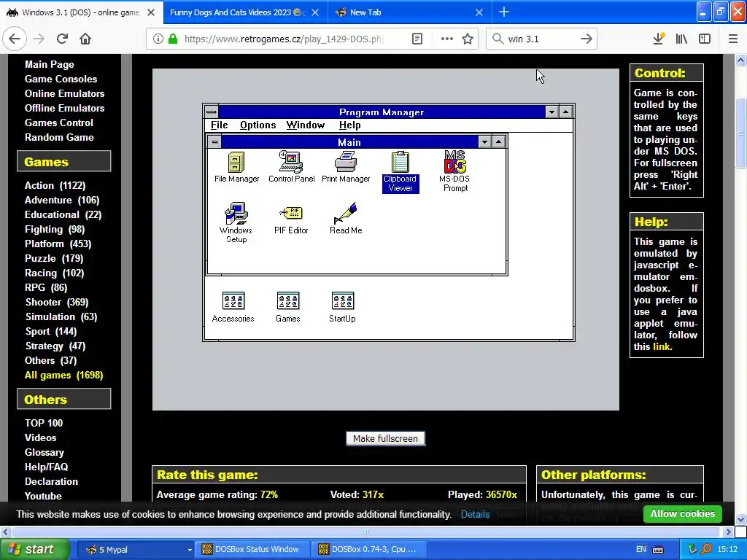Select the Accessories program group icon
Image resolution: width=747 pixels, height=560 pixels.
(233, 307)
